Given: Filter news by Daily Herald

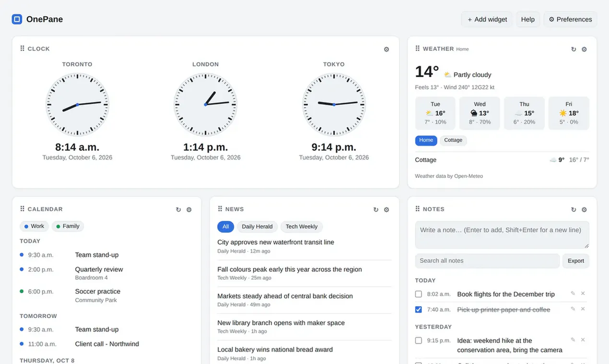Looking at the screenshot, I should pos(257,227).
